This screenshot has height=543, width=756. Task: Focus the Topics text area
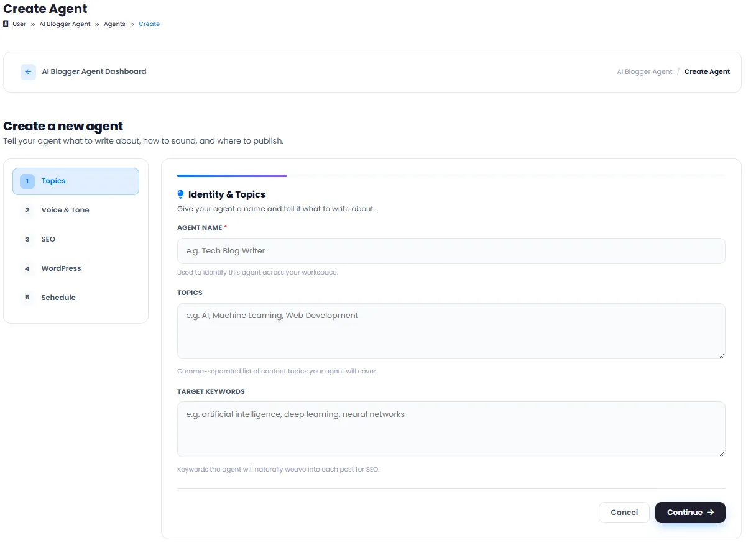[x=451, y=331]
